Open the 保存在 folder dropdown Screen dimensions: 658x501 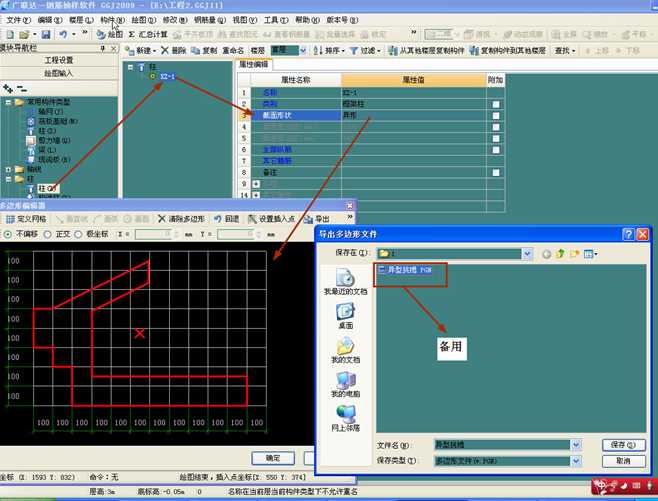(x=527, y=253)
